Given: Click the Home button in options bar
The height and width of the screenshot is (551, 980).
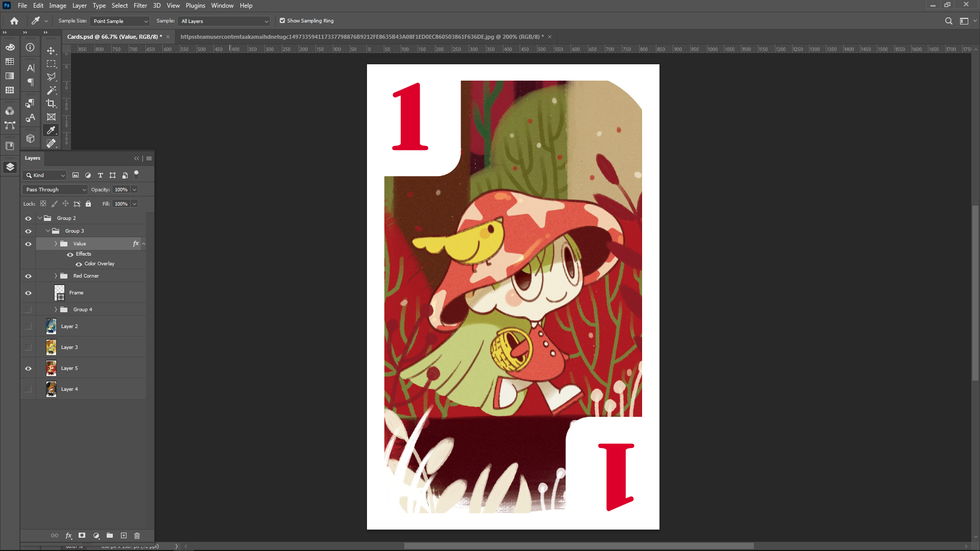Looking at the screenshot, I should click(14, 21).
